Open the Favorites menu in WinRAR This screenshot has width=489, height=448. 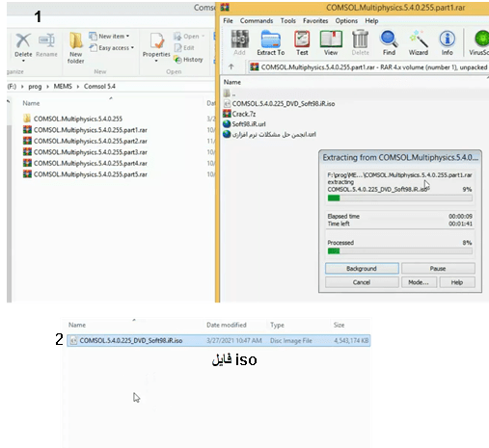315,21
